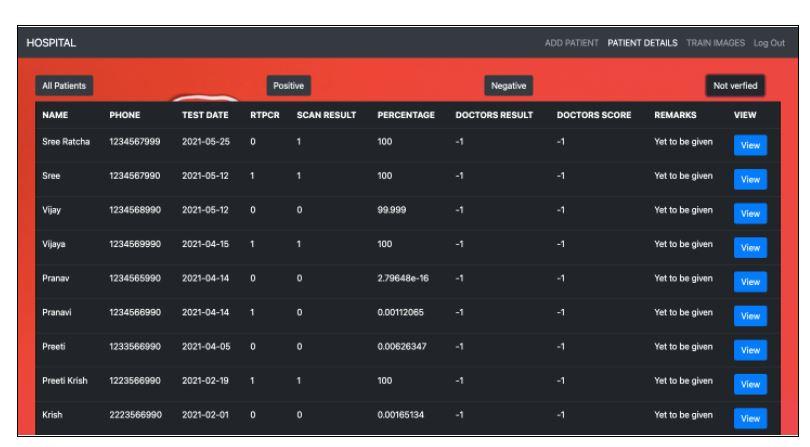Image resolution: width=810 pixels, height=447 pixels.
Task: Open the TRAIN IMAGES page
Action: (x=715, y=43)
